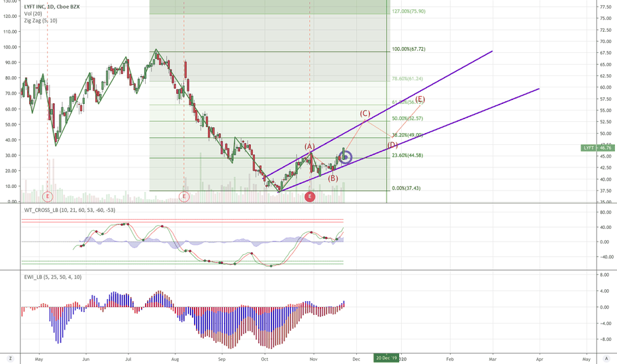
Task: Click the earnings E marker near May
Action: (x=48, y=197)
